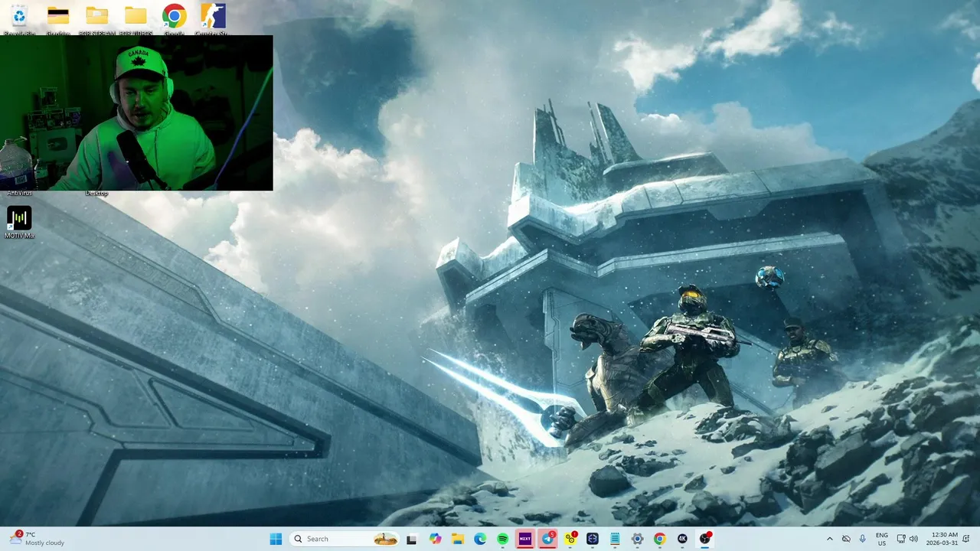Open the 4K app from the taskbar

[x=682, y=539]
